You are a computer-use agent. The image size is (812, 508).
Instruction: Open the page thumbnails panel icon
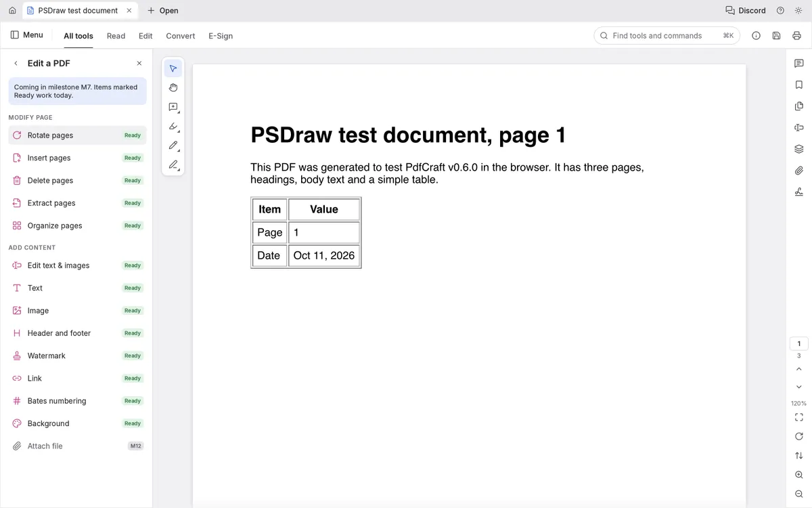coord(799,106)
